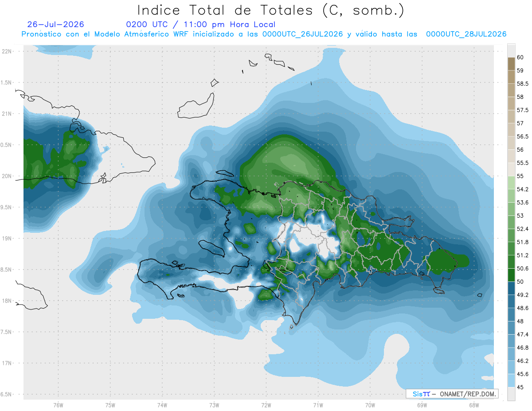Click the legend value 55.5

click(x=523, y=163)
